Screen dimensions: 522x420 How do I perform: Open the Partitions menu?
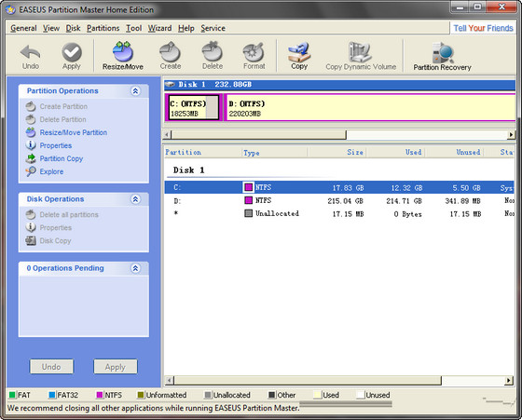point(103,28)
